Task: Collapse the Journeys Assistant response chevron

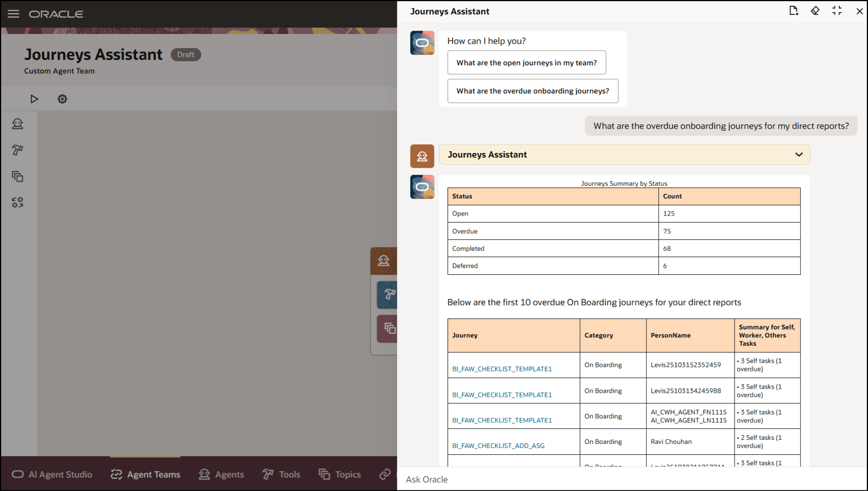Action: pyautogui.click(x=798, y=155)
